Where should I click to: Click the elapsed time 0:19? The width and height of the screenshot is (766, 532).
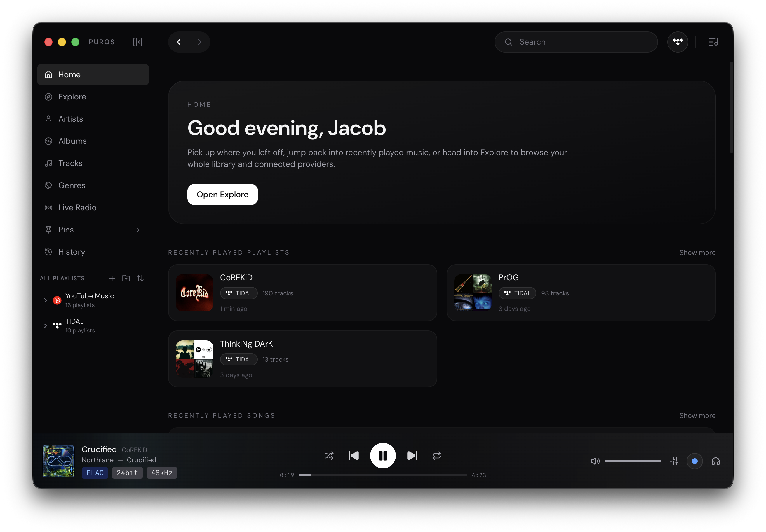coord(287,475)
